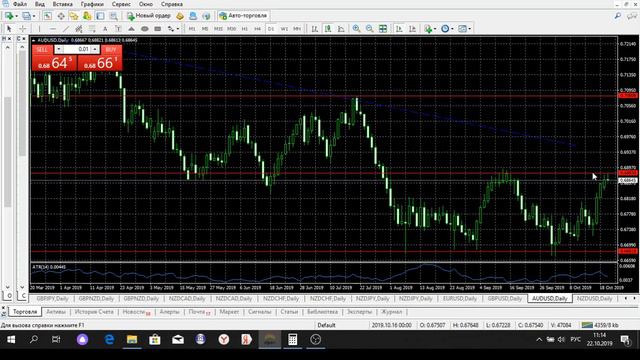
Task: Launch MetaEditor from the toolbar
Action: [x=180, y=16]
